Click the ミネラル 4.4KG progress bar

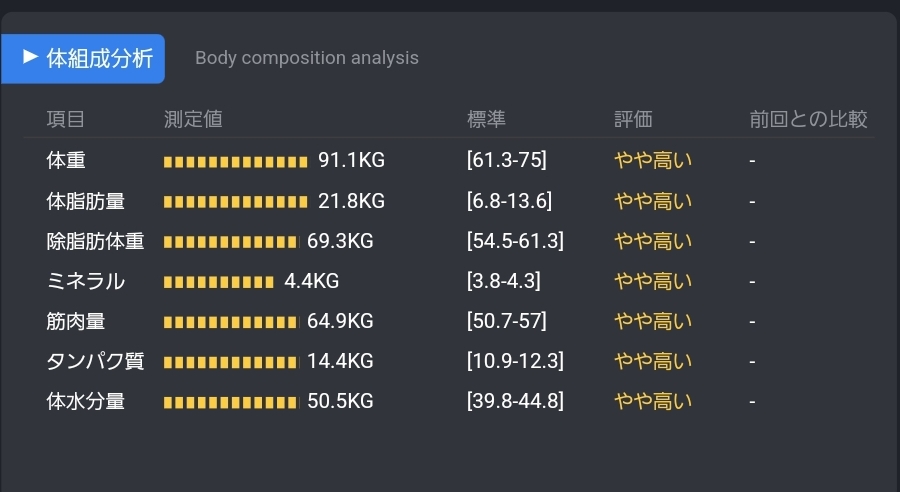(x=219, y=282)
